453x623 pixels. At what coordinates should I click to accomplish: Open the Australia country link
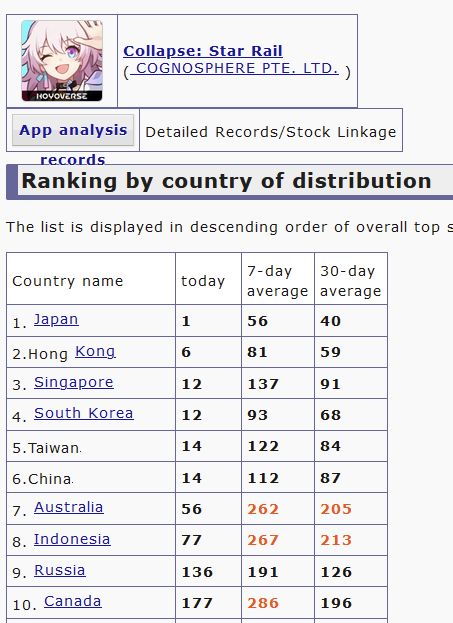[x=69, y=507]
